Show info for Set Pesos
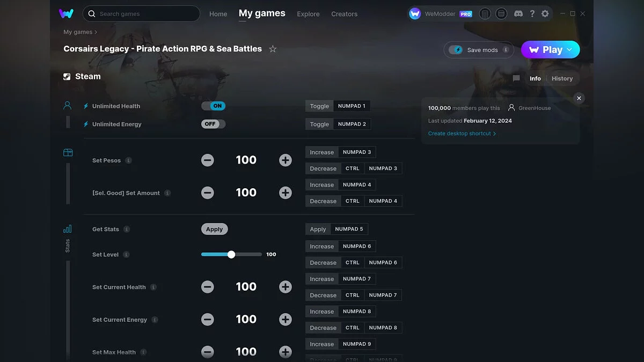The width and height of the screenshot is (644, 362). click(x=128, y=160)
